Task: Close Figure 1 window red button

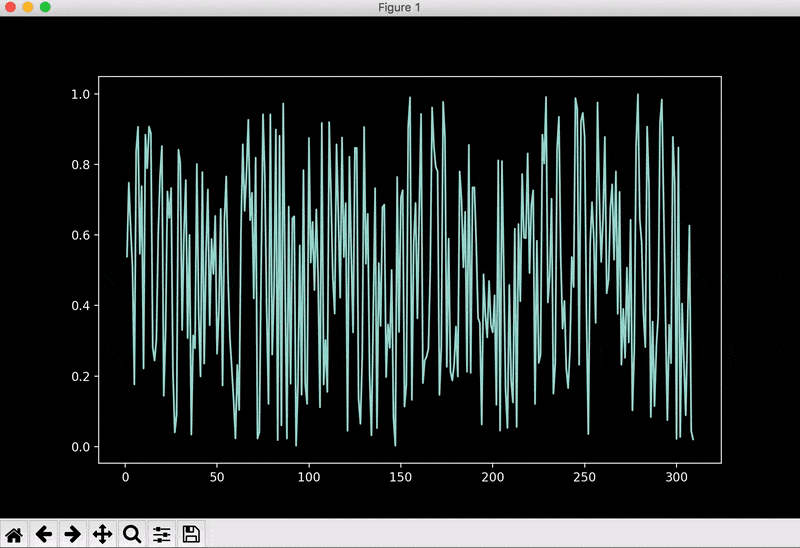Action: tap(10, 7)
